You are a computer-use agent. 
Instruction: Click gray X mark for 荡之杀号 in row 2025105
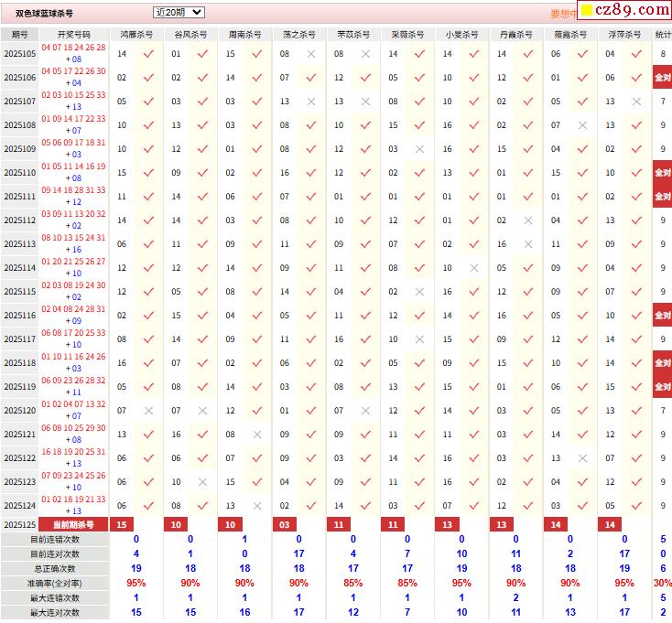[311, 54]
